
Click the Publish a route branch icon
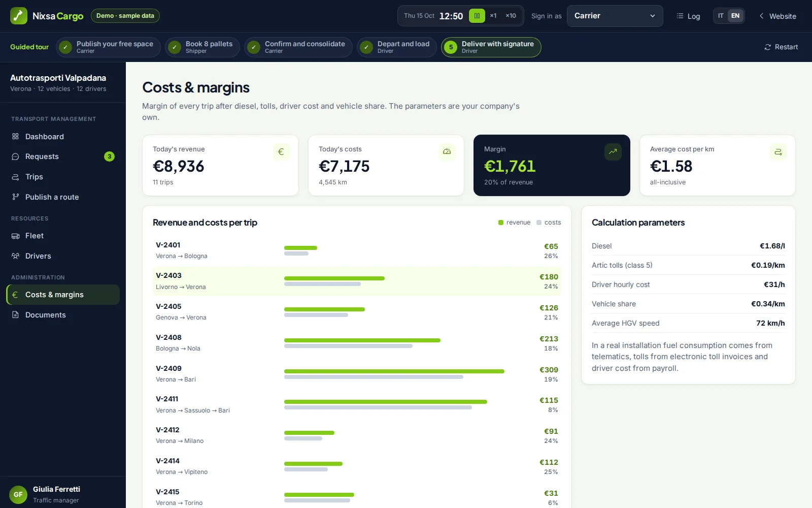(15, 197)
